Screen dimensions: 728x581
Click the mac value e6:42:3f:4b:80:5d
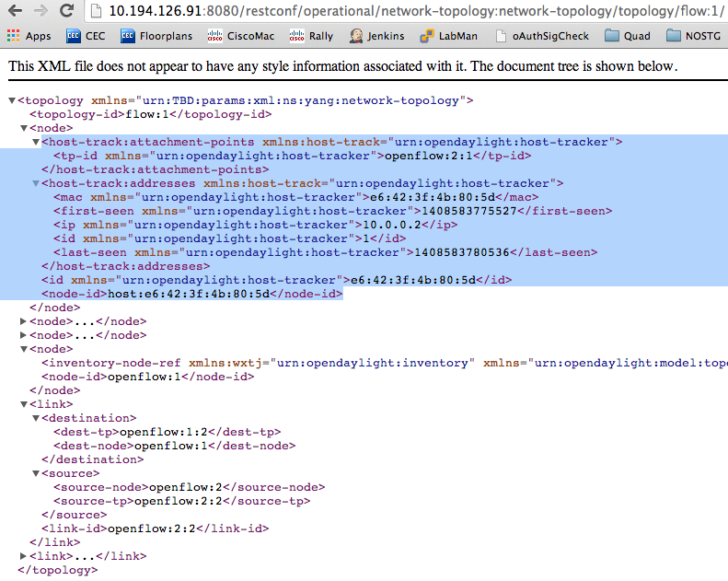(433, 197)
